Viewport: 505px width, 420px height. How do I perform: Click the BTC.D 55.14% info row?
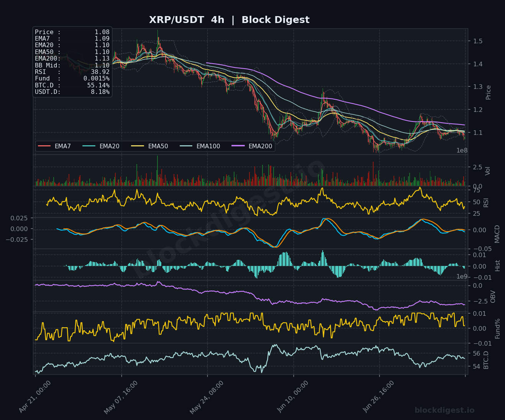pos(72,85)
